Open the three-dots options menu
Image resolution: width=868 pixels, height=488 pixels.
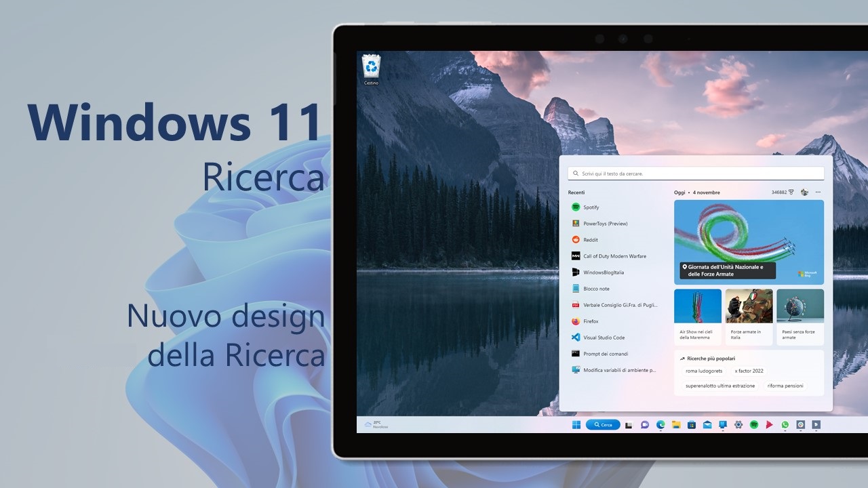coord(818,192)
